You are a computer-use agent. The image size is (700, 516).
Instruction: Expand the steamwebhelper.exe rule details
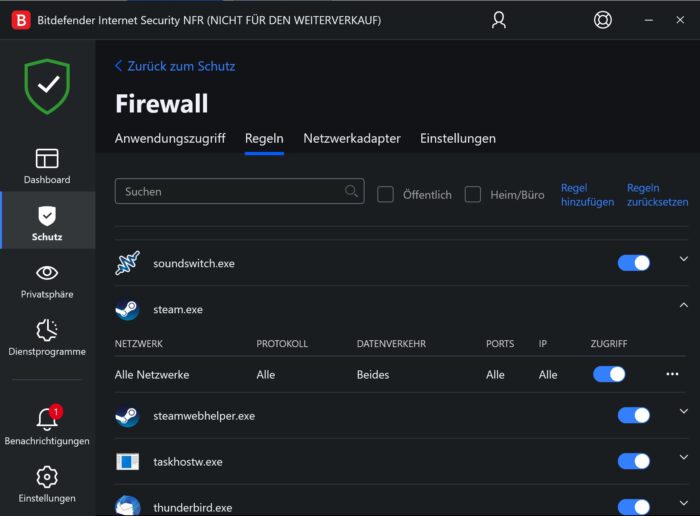(x=683, y=412)
